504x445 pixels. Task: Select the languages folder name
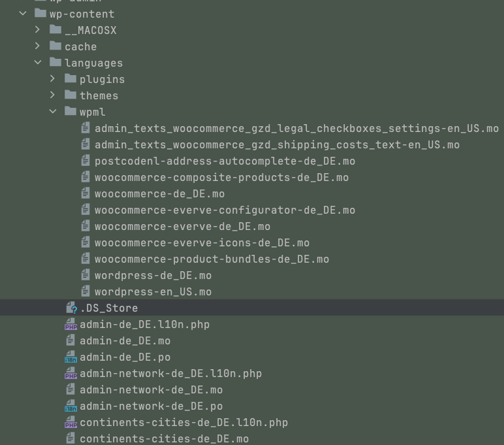coord(94,63)
